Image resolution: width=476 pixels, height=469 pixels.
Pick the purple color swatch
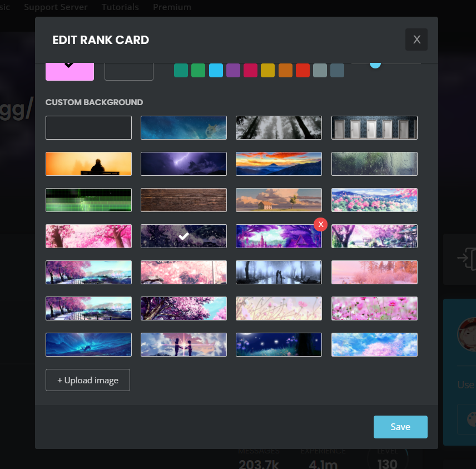pyautogui.click(x=233, y=71)
